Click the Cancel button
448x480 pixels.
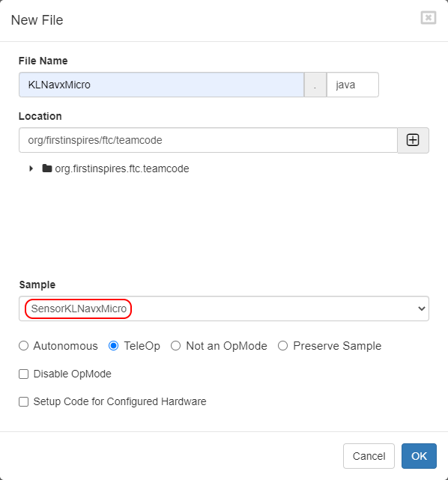tap(369, 456)
